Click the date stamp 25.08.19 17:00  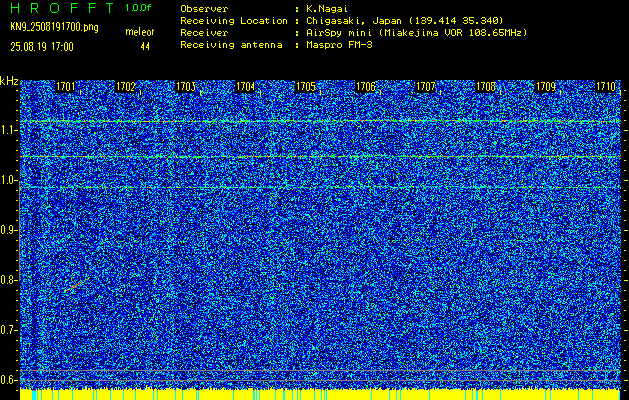(42, 47)
